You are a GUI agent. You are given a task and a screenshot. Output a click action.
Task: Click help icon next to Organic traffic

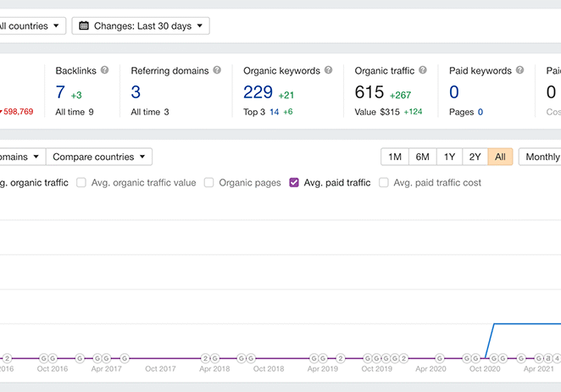tap(424, 71)
